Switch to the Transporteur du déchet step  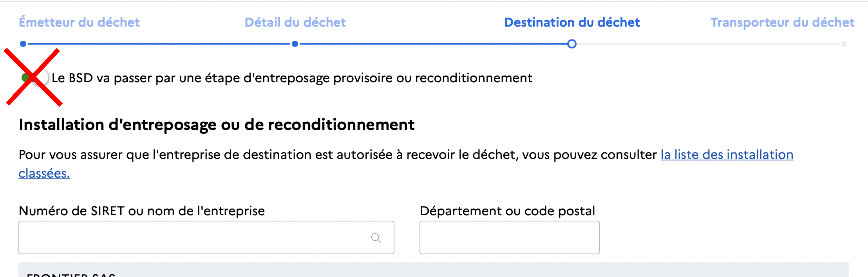pos(782,22)
